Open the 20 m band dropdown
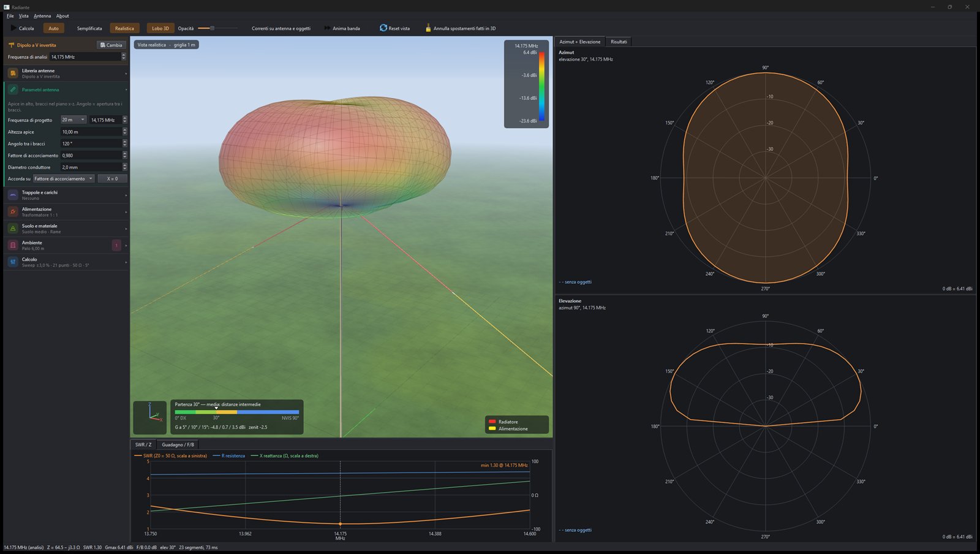This screenshot has width=980, height=554. click(x=73, y=120)
